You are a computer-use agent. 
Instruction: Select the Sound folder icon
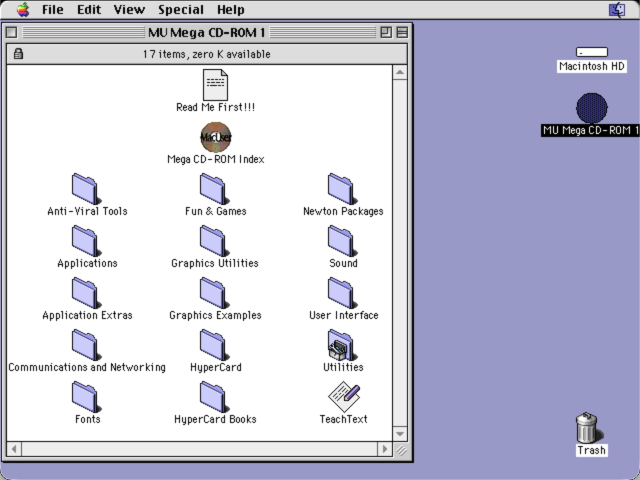click(342, 241)
